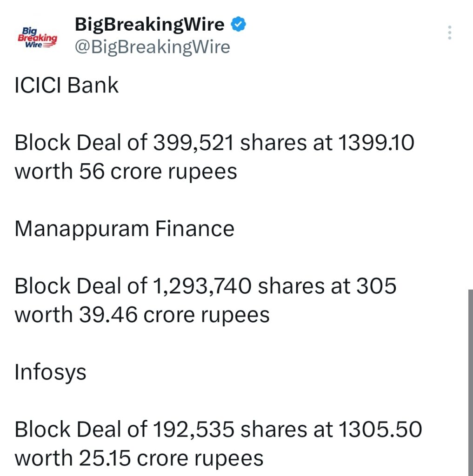This screenshot has height=476, width=473.
Task: Open the BigBreakingWire display name
Action: [149, 24]
